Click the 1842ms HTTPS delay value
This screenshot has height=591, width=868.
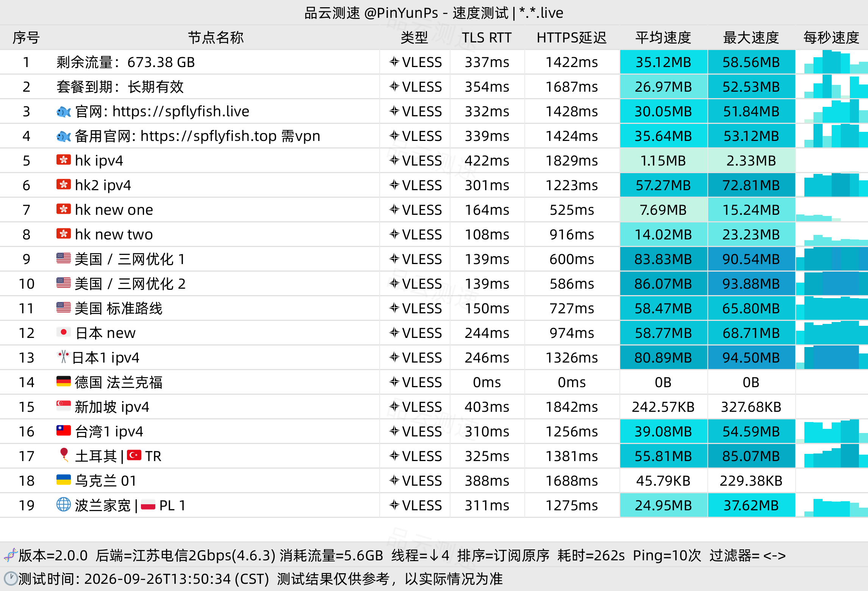click(572, 407)
